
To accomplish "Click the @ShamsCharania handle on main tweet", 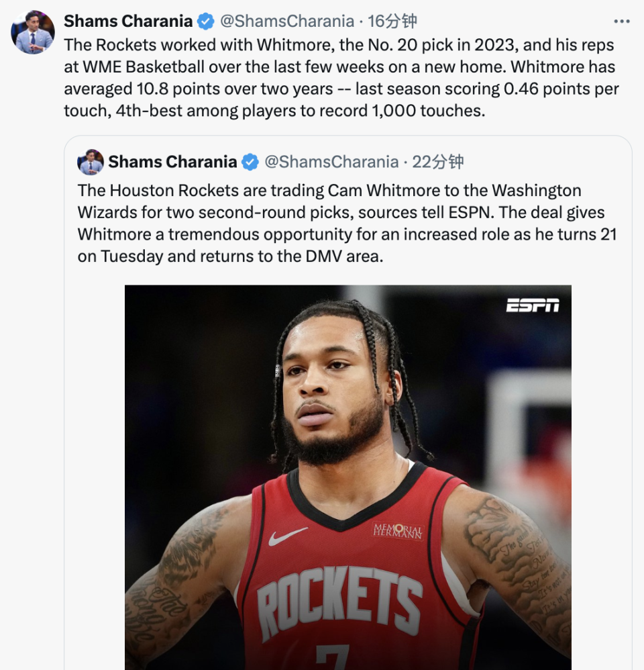I will (287, 21).
